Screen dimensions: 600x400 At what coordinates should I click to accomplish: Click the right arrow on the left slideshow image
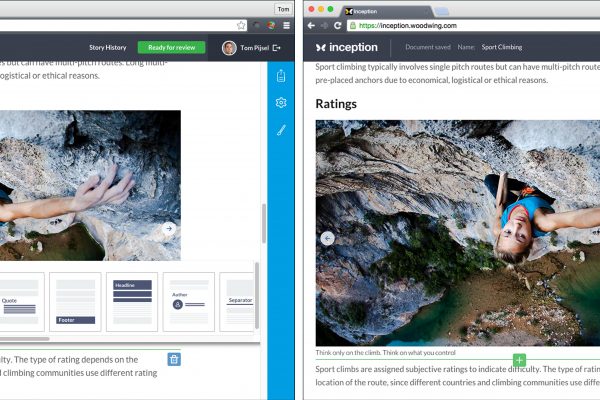click(x=169, y=229)
